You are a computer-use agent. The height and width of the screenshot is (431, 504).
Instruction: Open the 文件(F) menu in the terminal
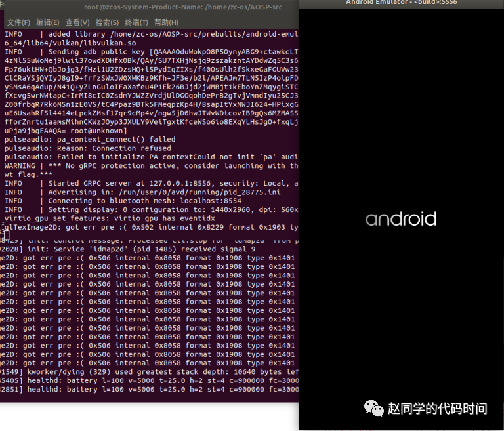(x=18, y=22)
